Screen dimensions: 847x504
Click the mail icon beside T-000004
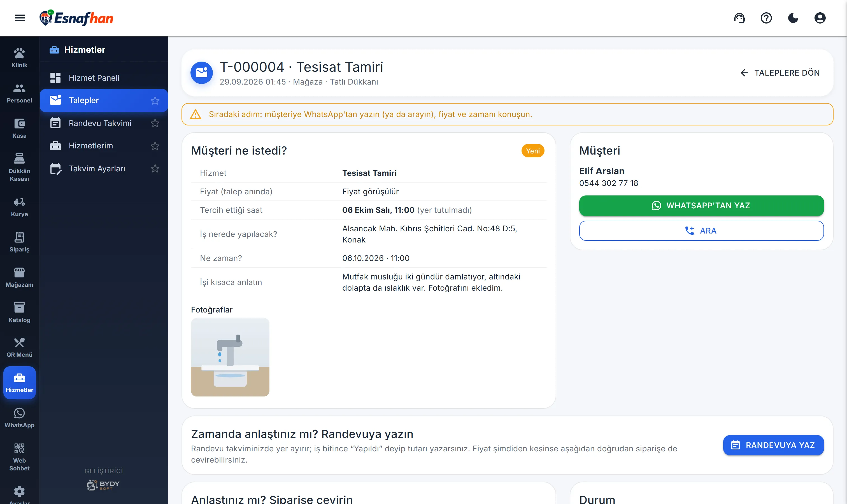tap(201, 73)
